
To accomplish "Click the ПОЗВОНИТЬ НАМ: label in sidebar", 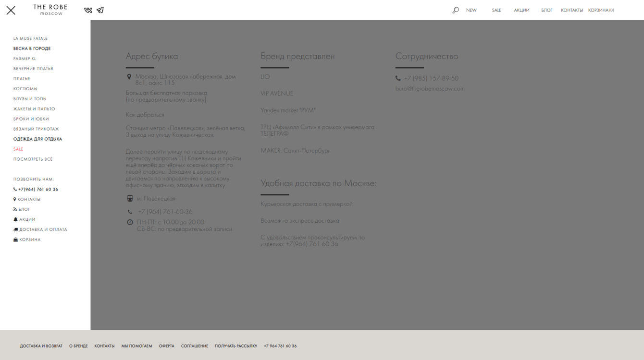I will (34, 180).
